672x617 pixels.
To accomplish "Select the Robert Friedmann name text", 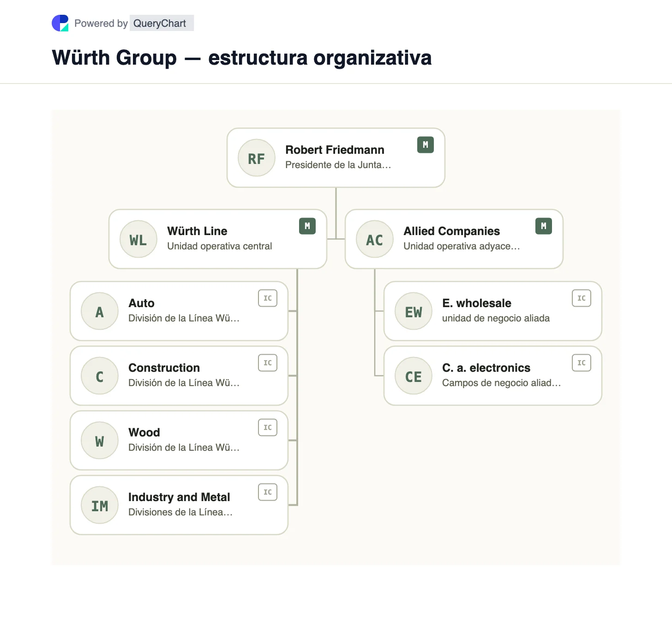I will tap(335, 150).
